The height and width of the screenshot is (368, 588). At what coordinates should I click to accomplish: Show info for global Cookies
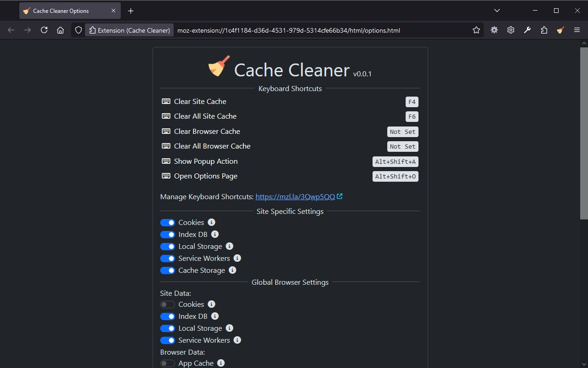(x=211, y=304)
